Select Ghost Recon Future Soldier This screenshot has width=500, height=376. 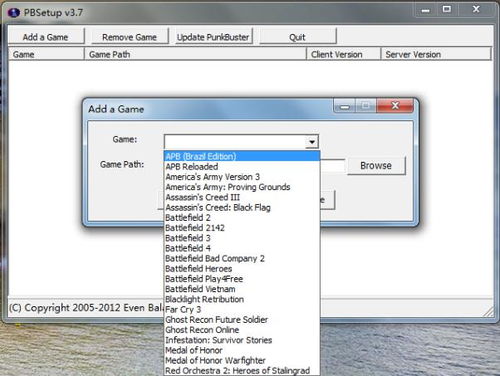tap(242, 320)
